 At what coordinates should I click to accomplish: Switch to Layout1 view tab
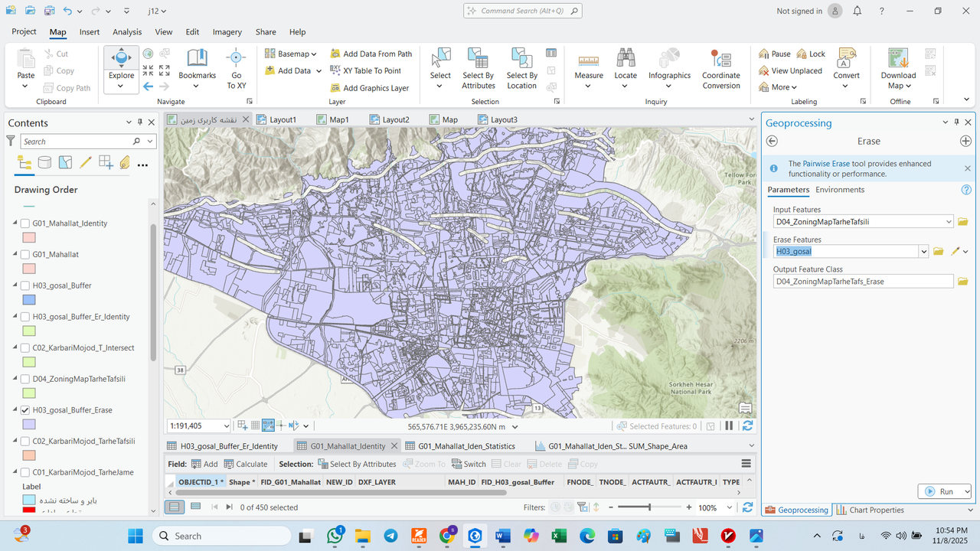[276, 119]
